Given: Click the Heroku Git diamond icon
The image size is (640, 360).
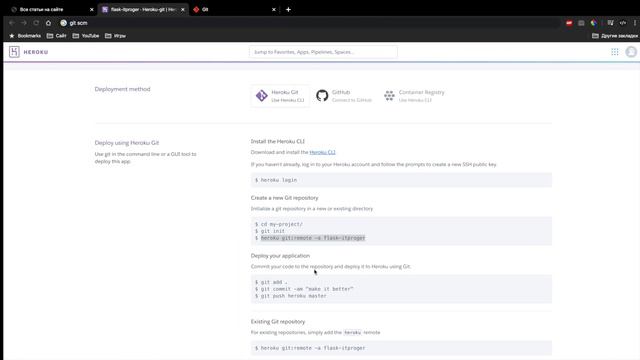Looking at the screenshot, I should (x=262, y=96).
